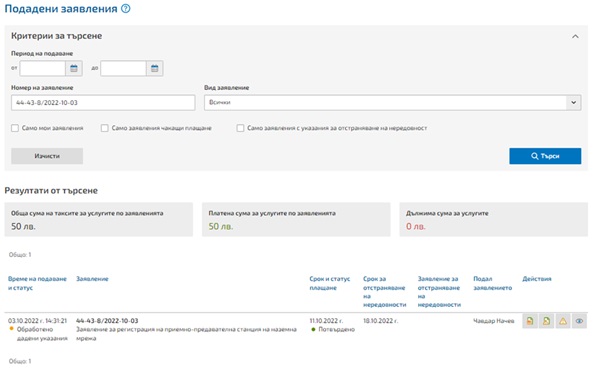597x379 pixels.
Task: Click the help icon beside Подадени заявления
Action: pyautogui.click(x=126, y=8)
